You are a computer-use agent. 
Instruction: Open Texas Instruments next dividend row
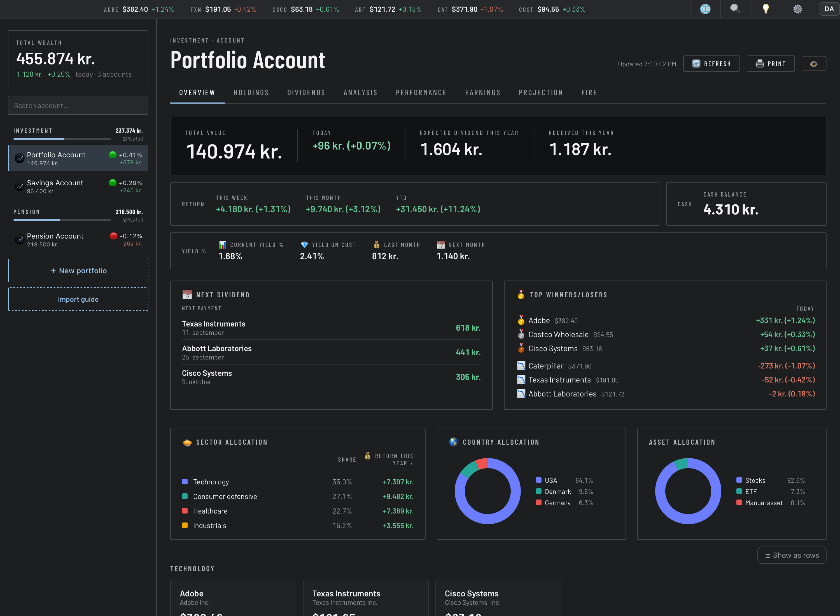tap(331, 328)
